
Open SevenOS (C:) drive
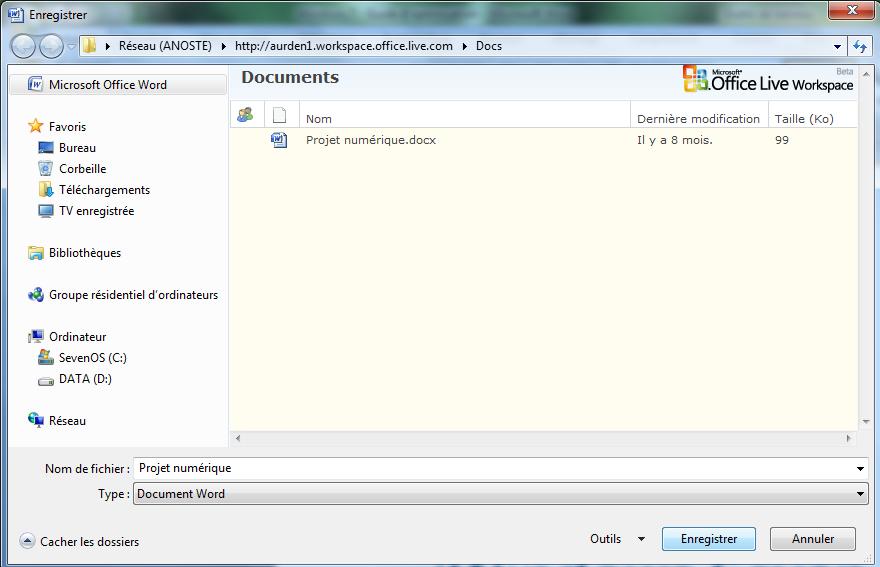(x=93, y=358)
